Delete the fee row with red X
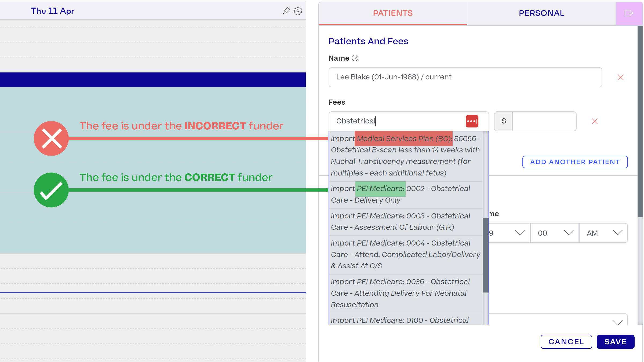Image resolution: width=644 pixels, height=362 pixels. pos(595,121)
